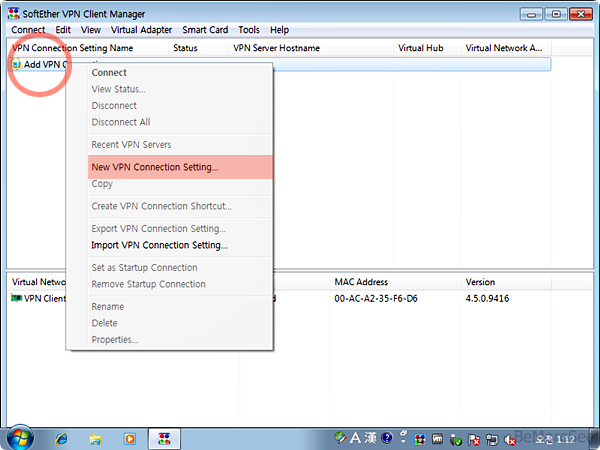
Task: Click Copy in context menu
Action: pyautogui.click(x=180, y=184)
